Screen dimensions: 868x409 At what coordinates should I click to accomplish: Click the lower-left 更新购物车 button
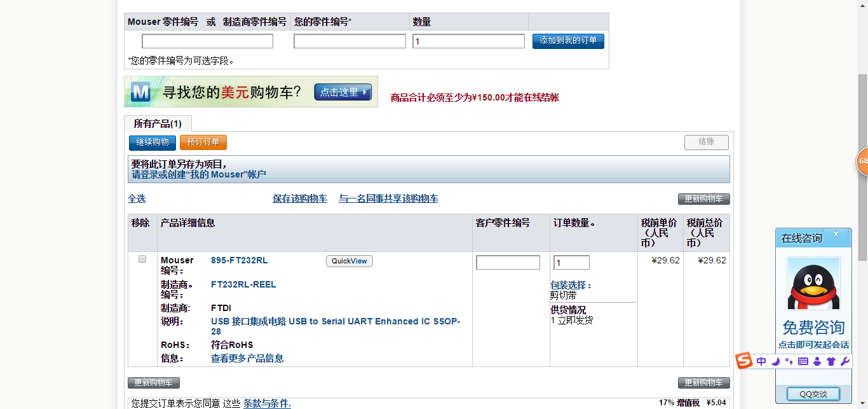click(154, 383)
